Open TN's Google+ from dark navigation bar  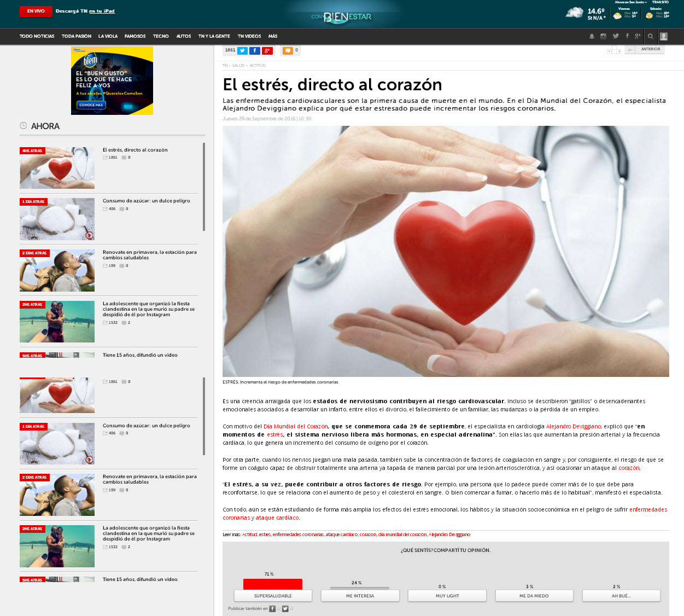tap(638, 37)
